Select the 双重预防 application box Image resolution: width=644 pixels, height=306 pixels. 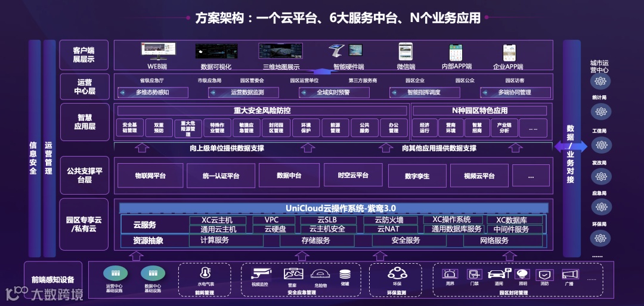pos(159,127)
